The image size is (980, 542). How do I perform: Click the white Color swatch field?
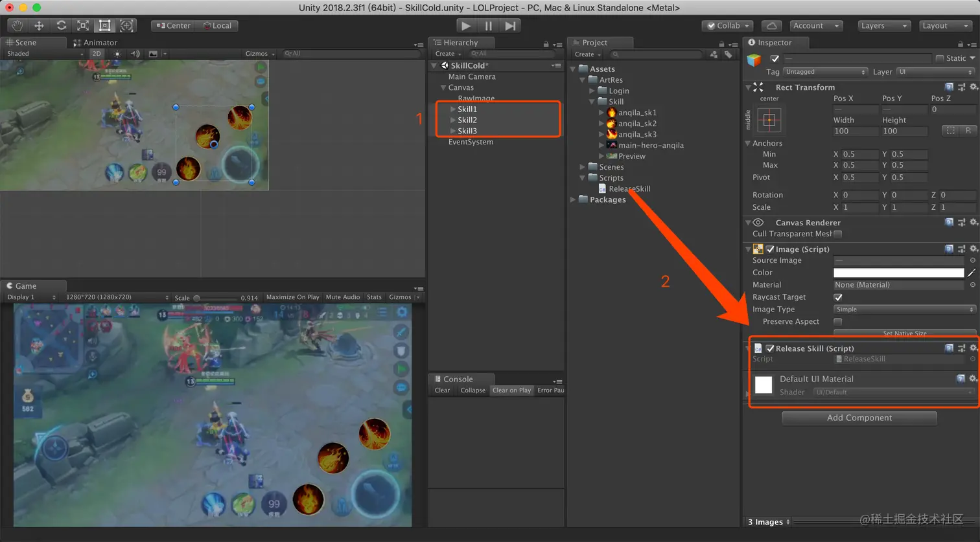(899, 273)
